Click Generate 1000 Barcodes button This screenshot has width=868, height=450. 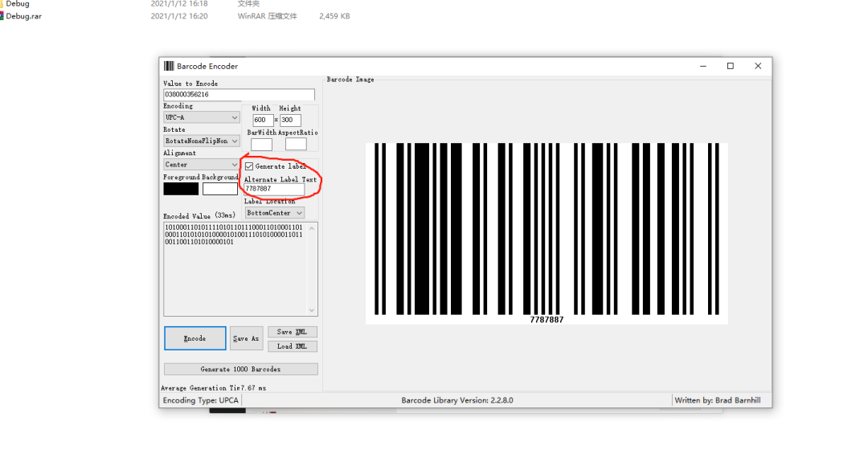[x=241, y=369]
